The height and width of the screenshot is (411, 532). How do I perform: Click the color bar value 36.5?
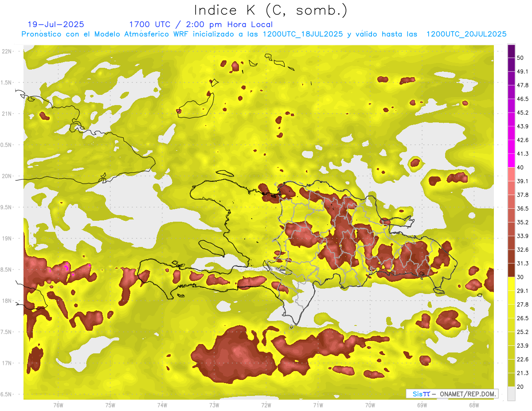coord(523,208)
